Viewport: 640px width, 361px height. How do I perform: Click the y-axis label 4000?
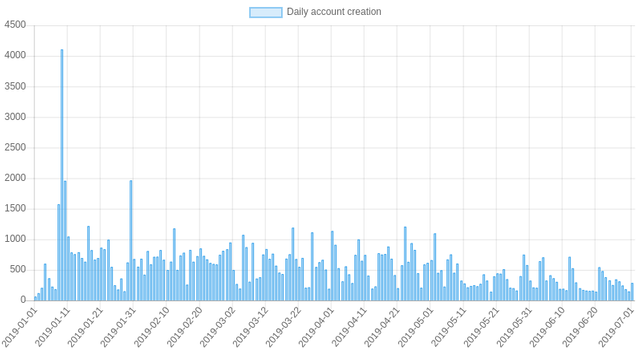click(x=15, y=56)
